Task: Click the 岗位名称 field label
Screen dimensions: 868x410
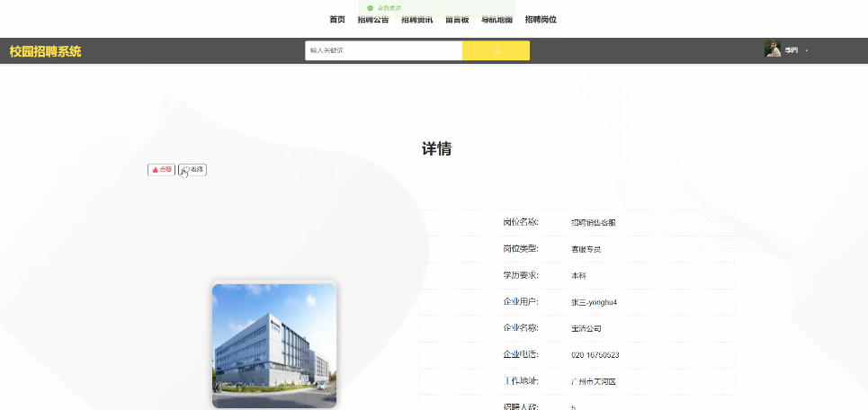Action: click(x=521, y=222)
